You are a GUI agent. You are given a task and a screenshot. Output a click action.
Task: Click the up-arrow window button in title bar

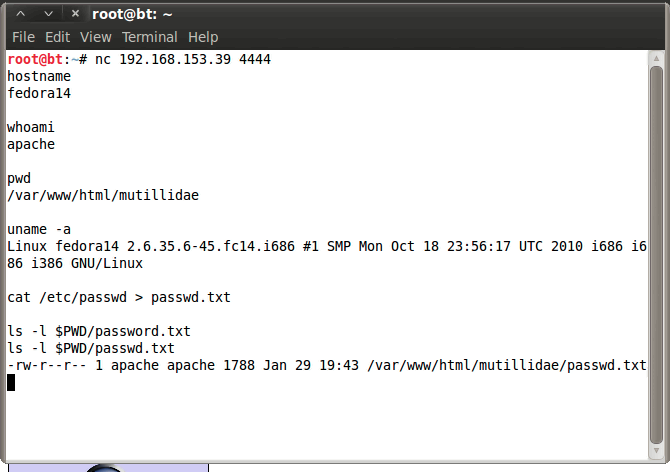[x=20, y=13]
